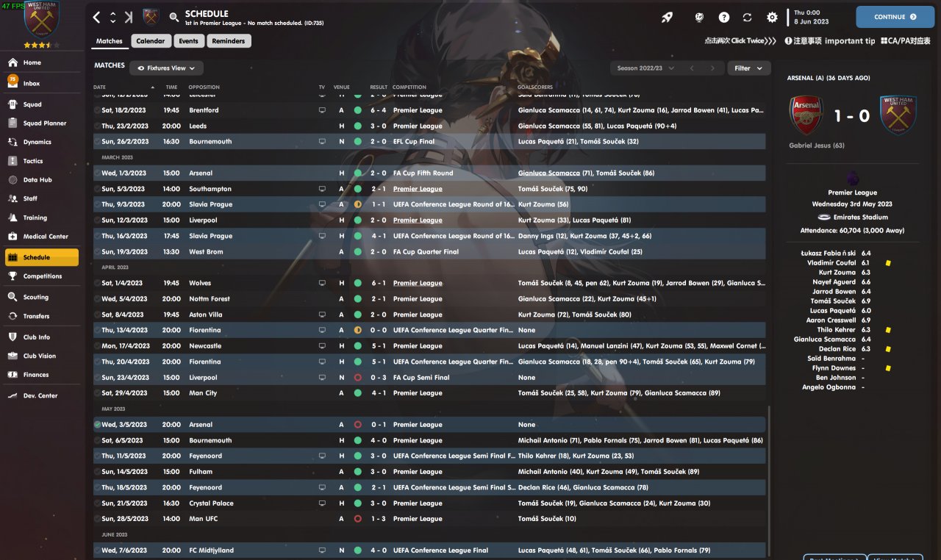Select Schedule in the sidebar menu
This screenshot has height=560, width=941.
pyautogui.click(x=41, y=257)
